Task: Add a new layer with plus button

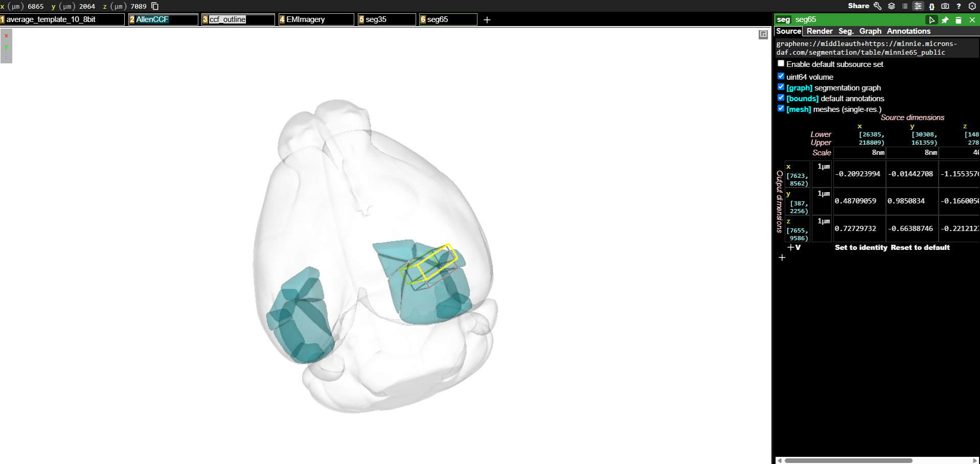Action: pos(487,19)
